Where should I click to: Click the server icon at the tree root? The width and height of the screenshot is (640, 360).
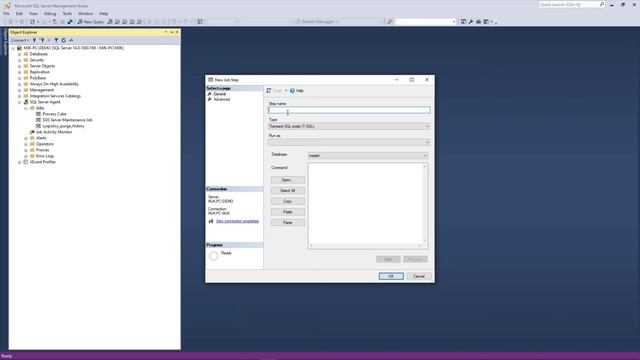pos(19,48)
